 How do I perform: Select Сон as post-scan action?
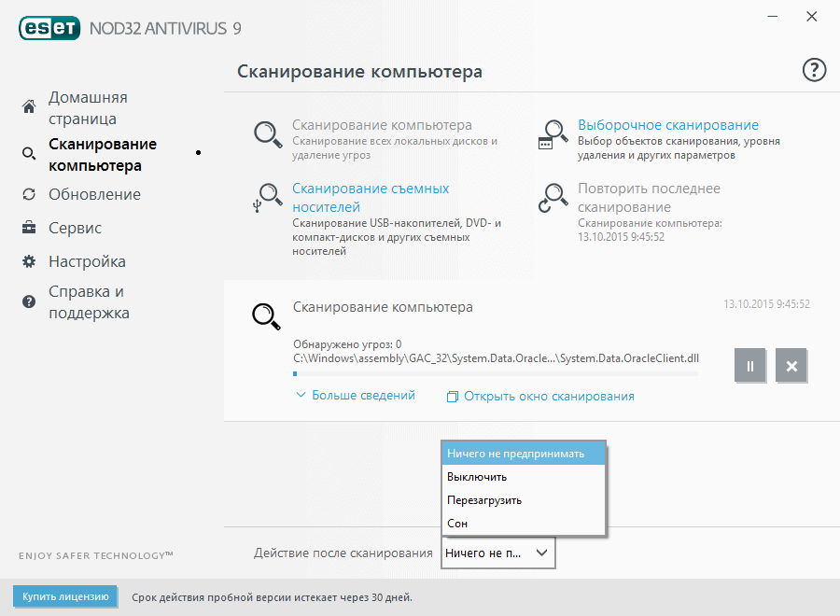click(x=456, y=523)
